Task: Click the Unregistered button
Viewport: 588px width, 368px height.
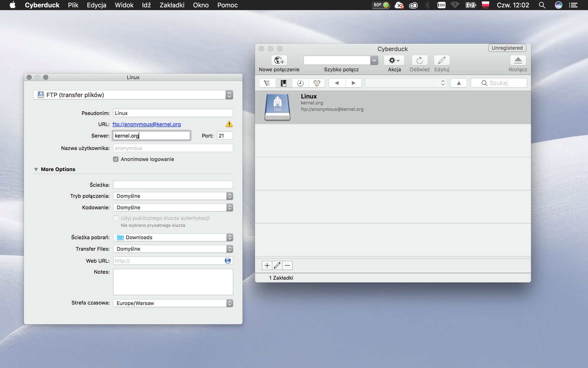Action: pos(507,48)
